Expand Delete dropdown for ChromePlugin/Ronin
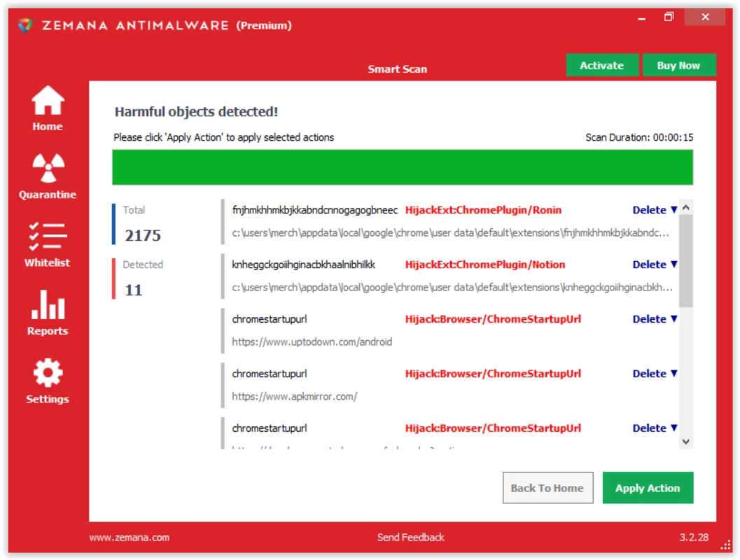 point(655,210)
